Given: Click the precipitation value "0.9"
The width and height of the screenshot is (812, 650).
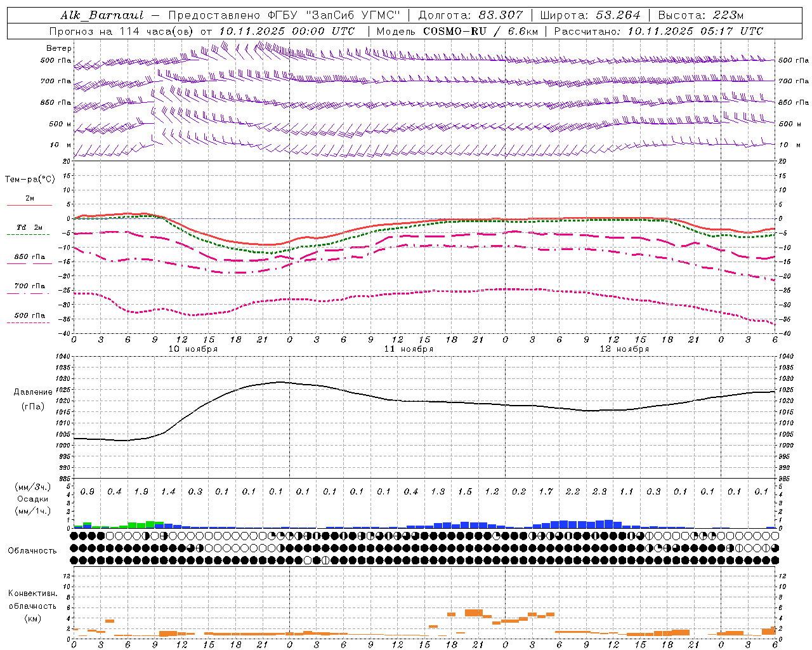Looking at the screenshot, I should (88, 492).
